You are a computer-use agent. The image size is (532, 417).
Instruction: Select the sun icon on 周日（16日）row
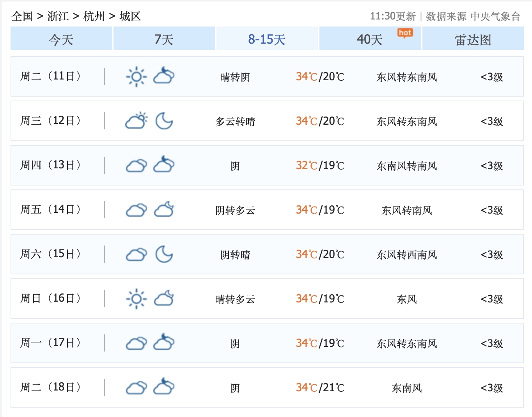pyautogui.click(x=136, y=299)
